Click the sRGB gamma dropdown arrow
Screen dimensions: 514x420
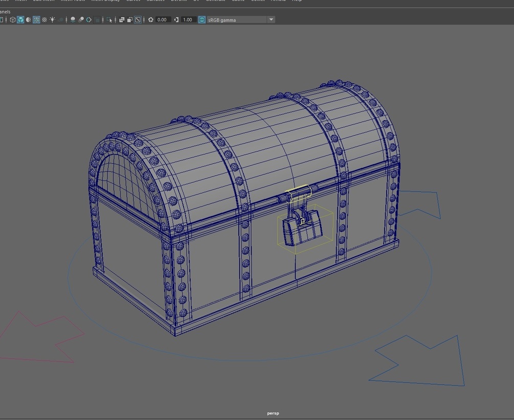coord(271,19)
